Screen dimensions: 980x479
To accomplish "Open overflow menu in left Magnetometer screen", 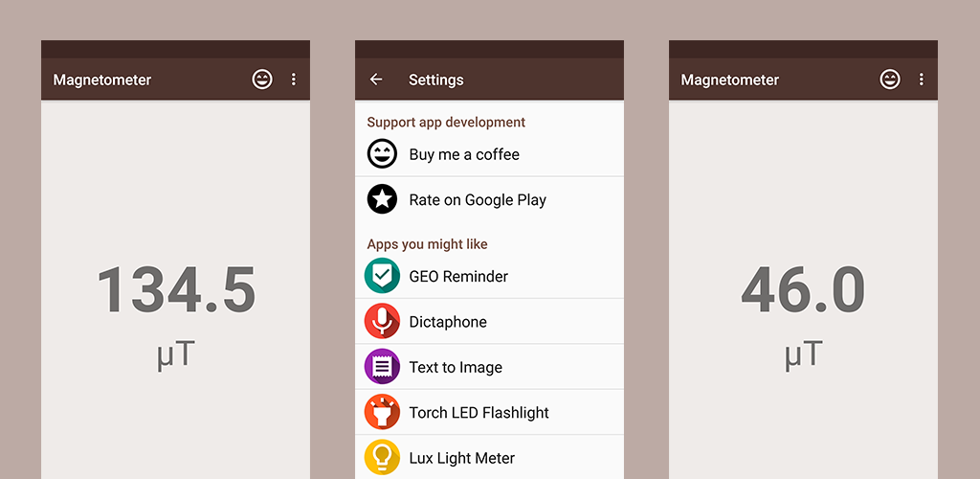I will coord(294,80).
